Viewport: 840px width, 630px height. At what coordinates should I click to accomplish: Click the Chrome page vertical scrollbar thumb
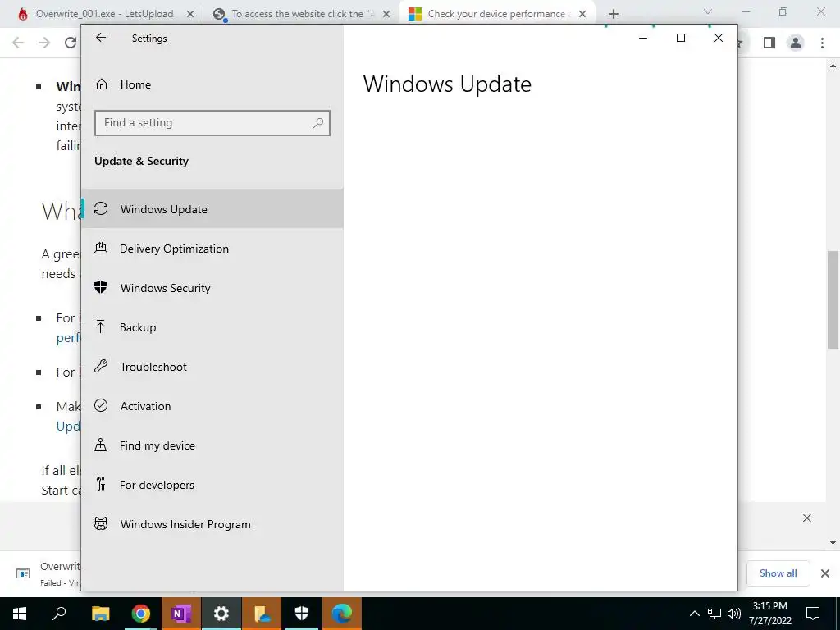point(833,300)
